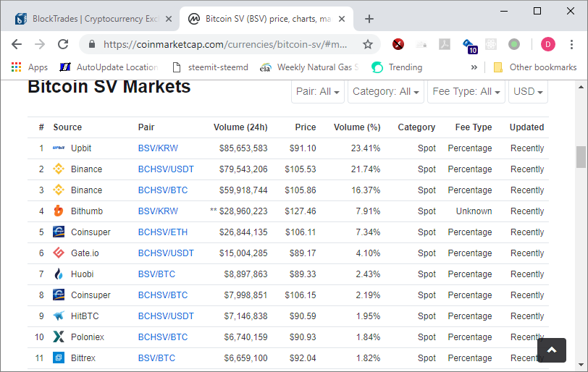Open HitBTC BCHSV/USDT pair link
Image resolution: width=588 pixels, height=372 pixels.
[166, 316]
